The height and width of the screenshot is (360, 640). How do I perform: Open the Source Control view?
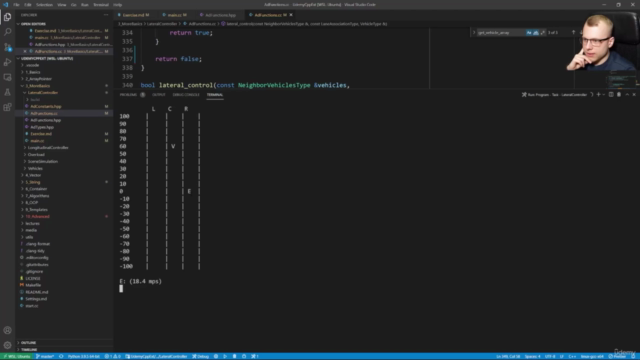[7, 47]
